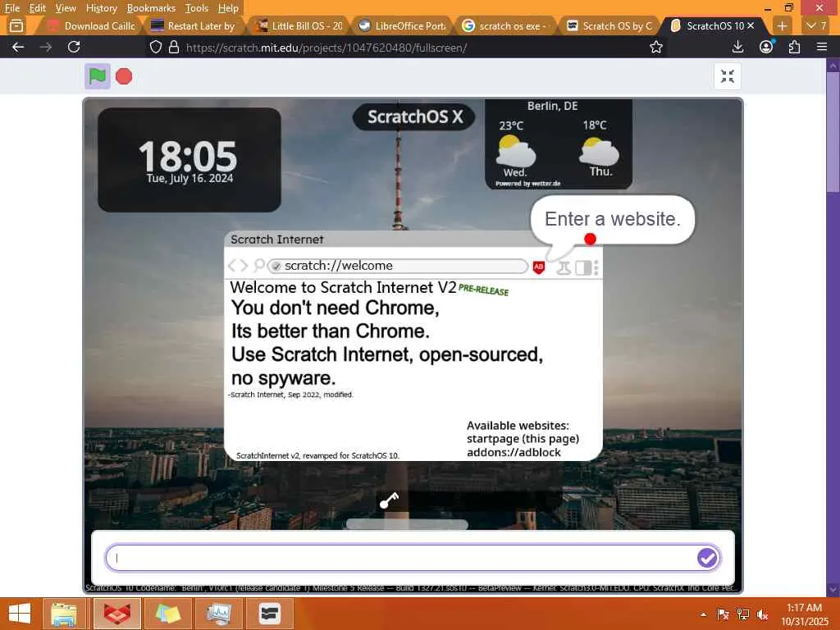This screenshot has height=630, width=840.
Task: Open the History menu
Action: (101, 8)
